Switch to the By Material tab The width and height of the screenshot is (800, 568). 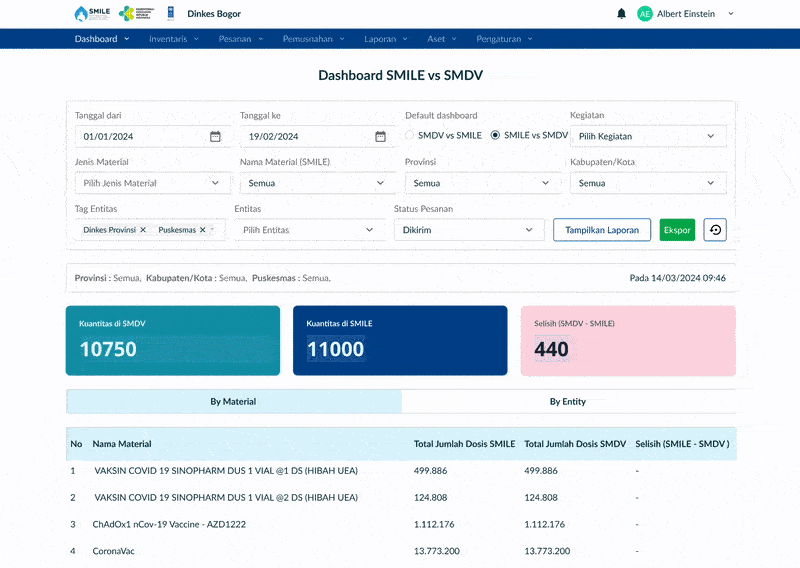pos(234,402)
